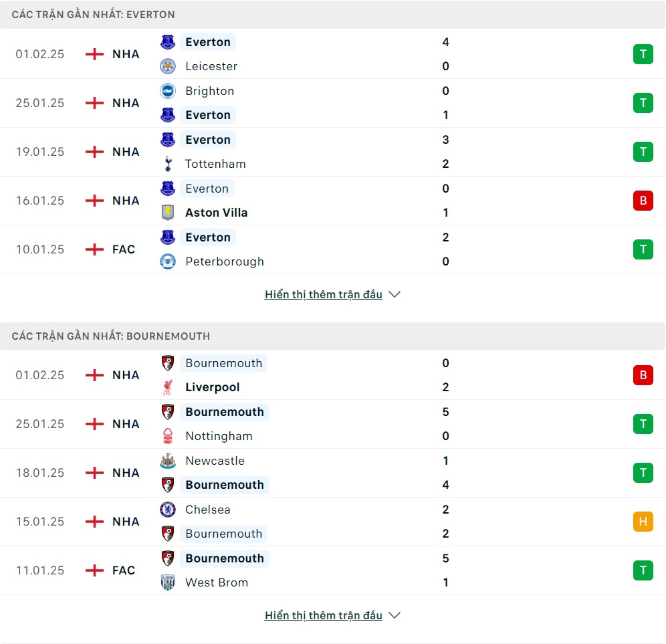Click red B result badge for Aston Villa match

(643, 201)
